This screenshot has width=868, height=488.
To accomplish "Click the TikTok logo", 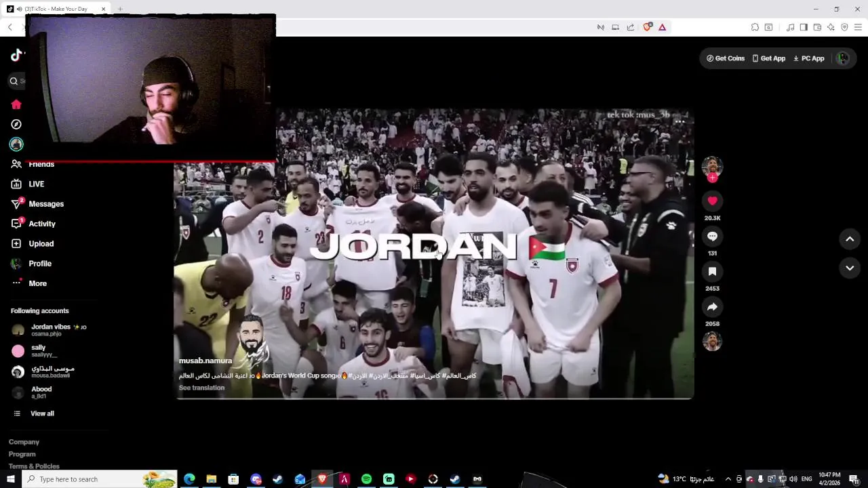I will (x=16, y=56).
